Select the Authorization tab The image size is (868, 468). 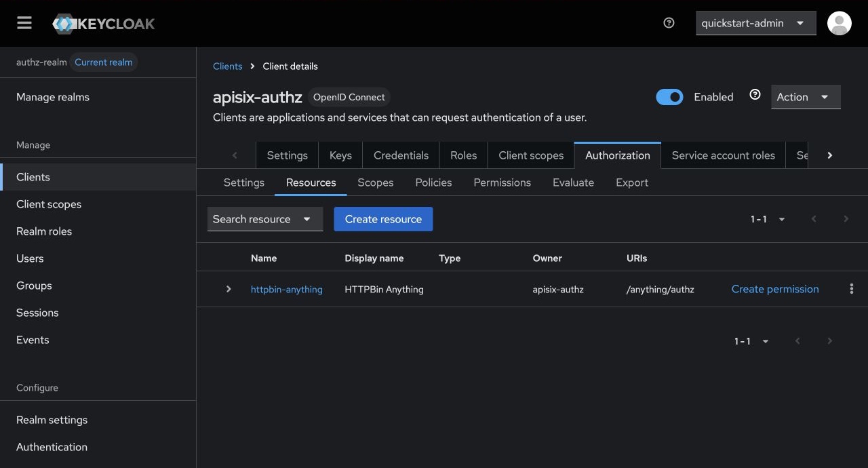click(x=618, y=155)
